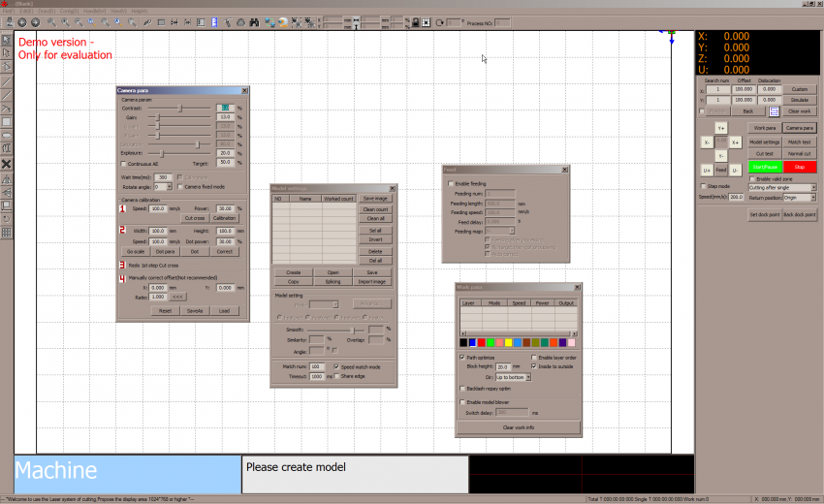824x504 pixels.
Task: Click the vertical mirror tool icon
Action: (x=7, y=193)
